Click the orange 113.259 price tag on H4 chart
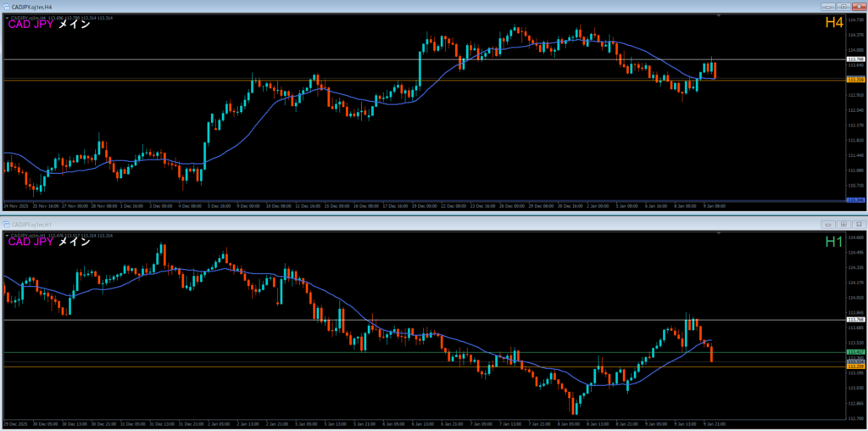The height and width of the screenshot is (431, 868). point(855,80)
